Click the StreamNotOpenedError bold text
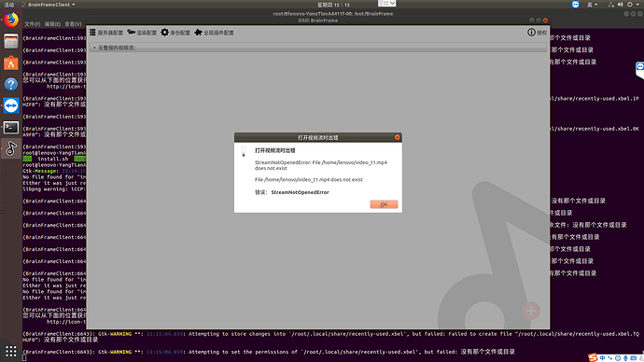 pos(300,192)
